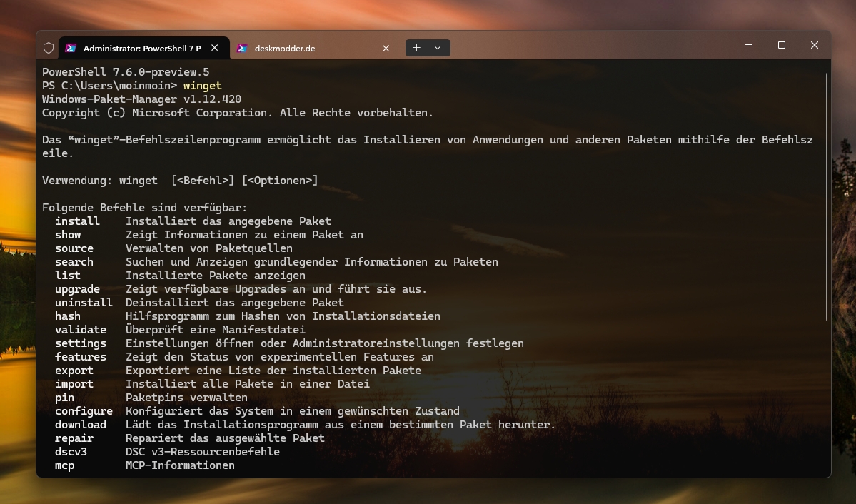Close the Administrator: PowerShell 7 tab
The height and width of the screenshot is (504, 856).
coord(215,48)
